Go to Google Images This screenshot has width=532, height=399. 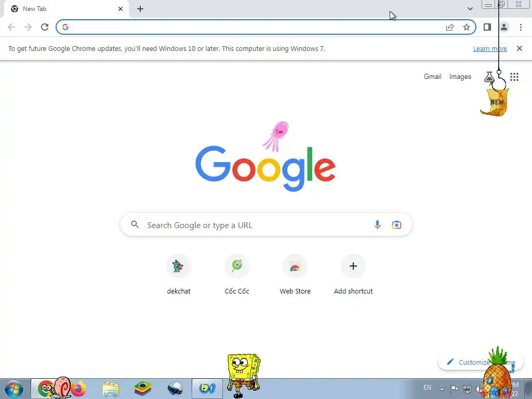pyautogui.click(x=460, y=77)
